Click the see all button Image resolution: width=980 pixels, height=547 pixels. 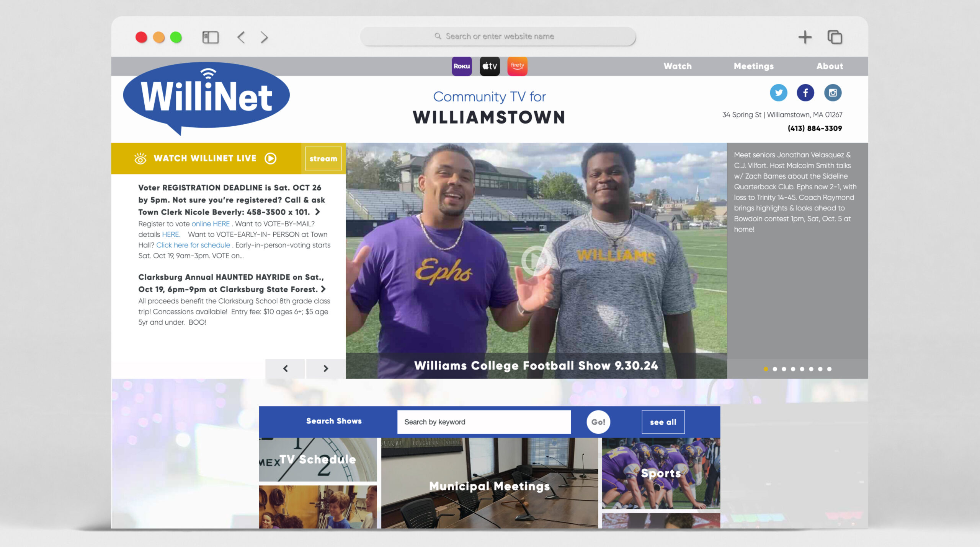(x=663, y=422)
